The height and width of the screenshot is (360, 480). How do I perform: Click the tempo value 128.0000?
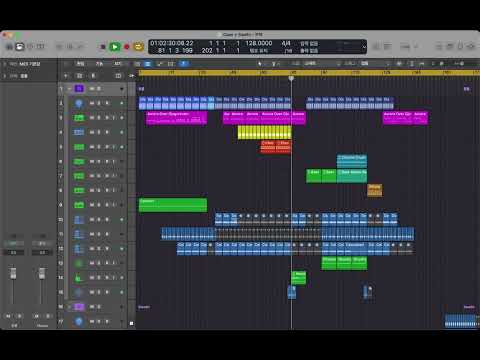tap(259, 43)
